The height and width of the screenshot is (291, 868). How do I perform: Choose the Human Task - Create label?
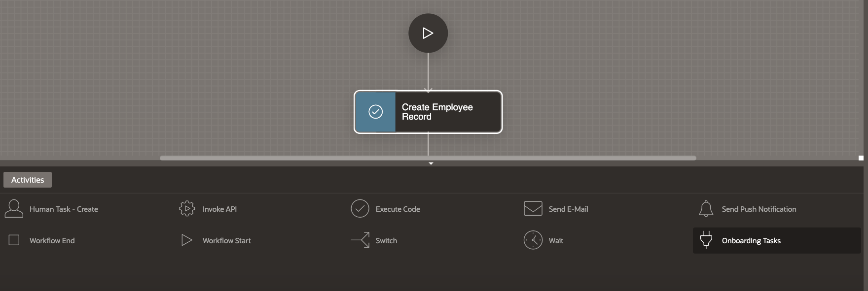64,209
